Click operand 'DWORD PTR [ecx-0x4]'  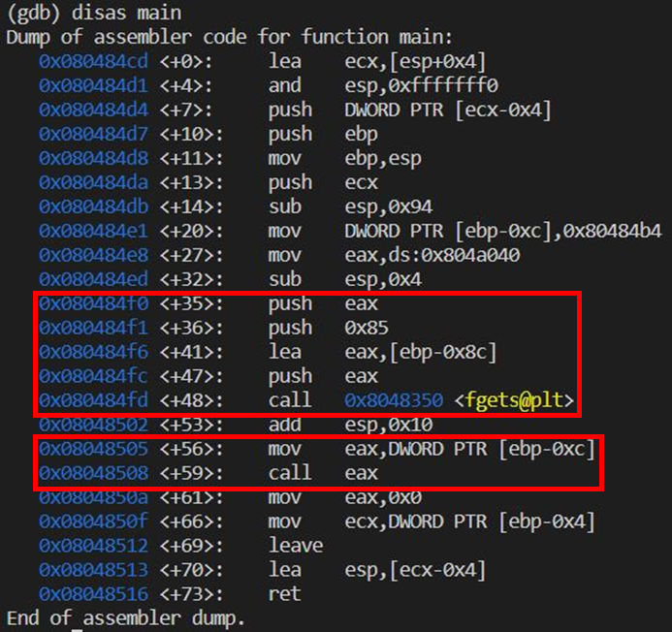coord(448,110)
